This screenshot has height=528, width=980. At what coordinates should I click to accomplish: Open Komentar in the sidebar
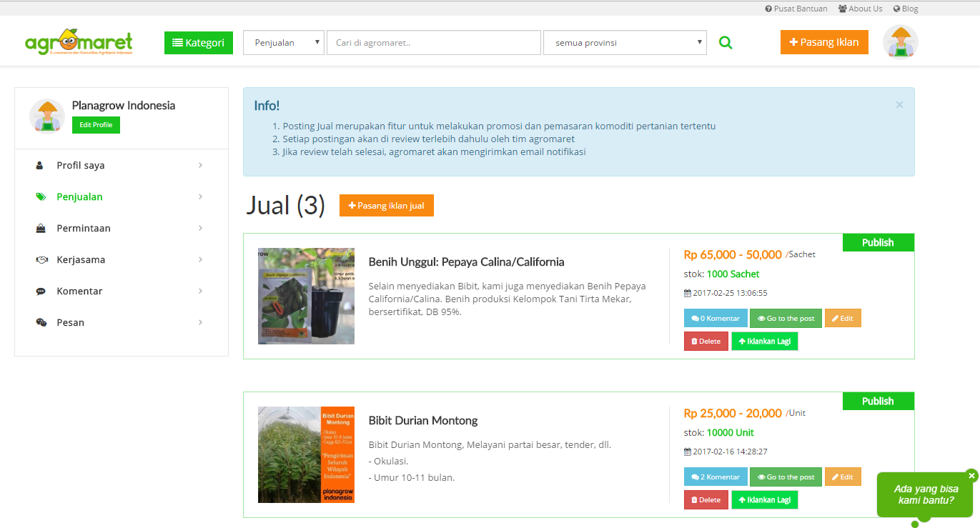[79, 292]
